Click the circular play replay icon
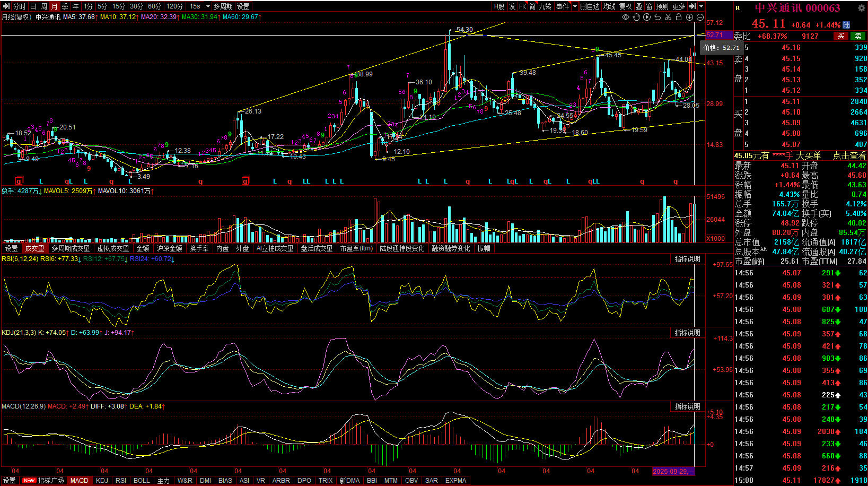868x486 pixels. (x=647, y=17)
